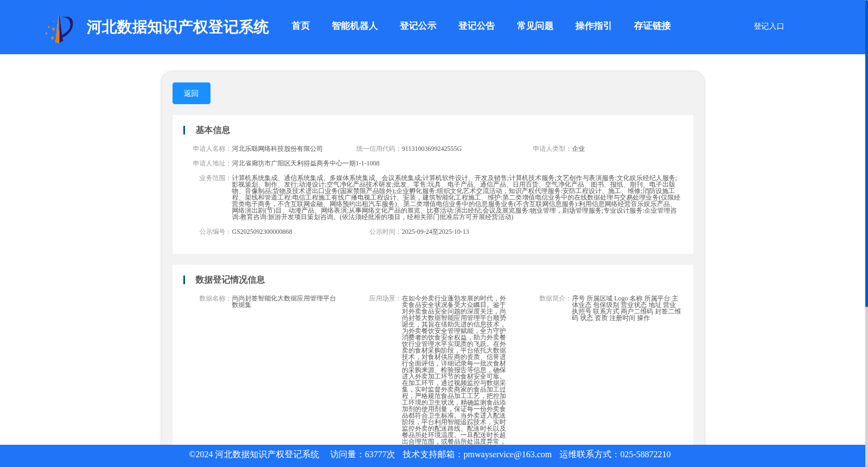Select credit code 91131003699242555G
This screenshot has width=868, height=467.
click(431, 149)
